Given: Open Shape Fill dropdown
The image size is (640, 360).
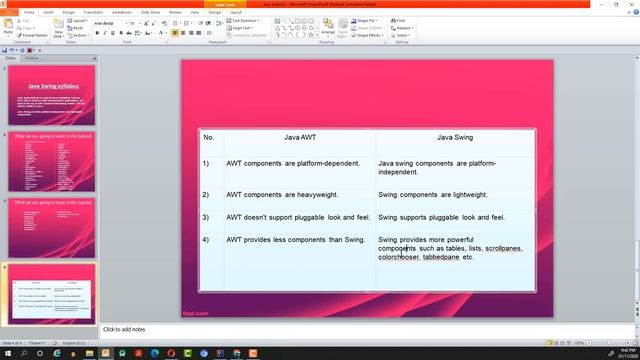Looking at the screenshot, I should (x=364, y=20).
